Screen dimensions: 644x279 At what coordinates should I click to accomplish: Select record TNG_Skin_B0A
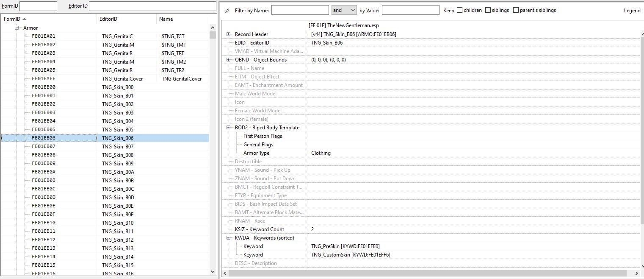coord(105,172)
